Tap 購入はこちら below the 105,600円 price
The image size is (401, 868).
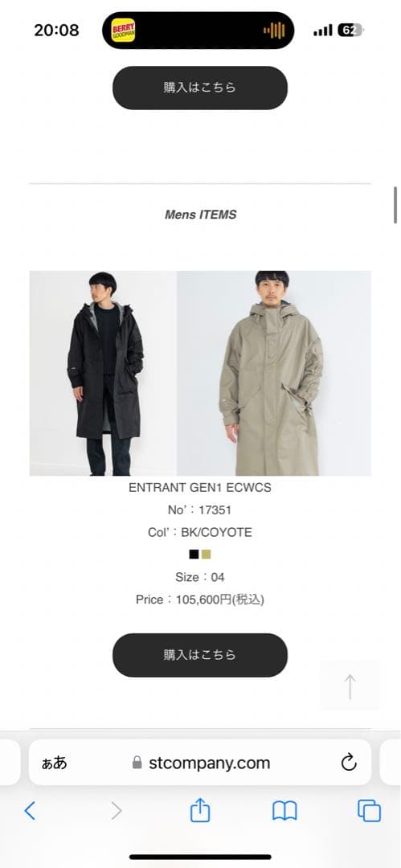(200, 655)
